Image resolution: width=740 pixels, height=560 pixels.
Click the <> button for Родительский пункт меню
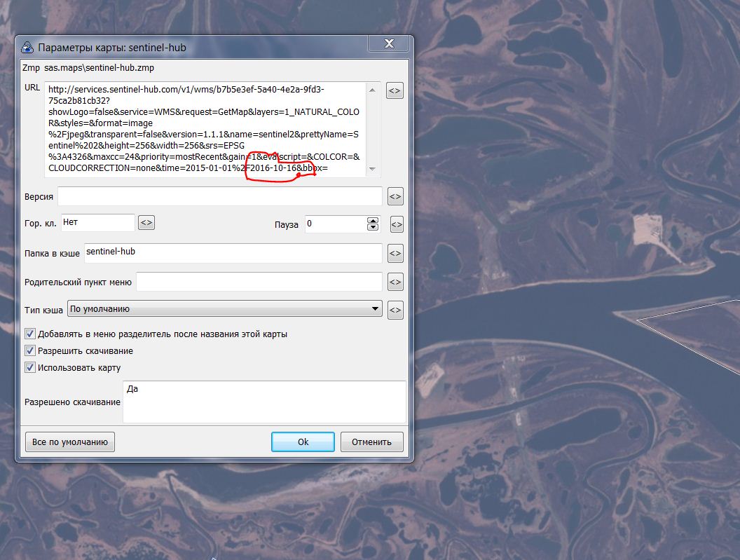coord(395,282)
